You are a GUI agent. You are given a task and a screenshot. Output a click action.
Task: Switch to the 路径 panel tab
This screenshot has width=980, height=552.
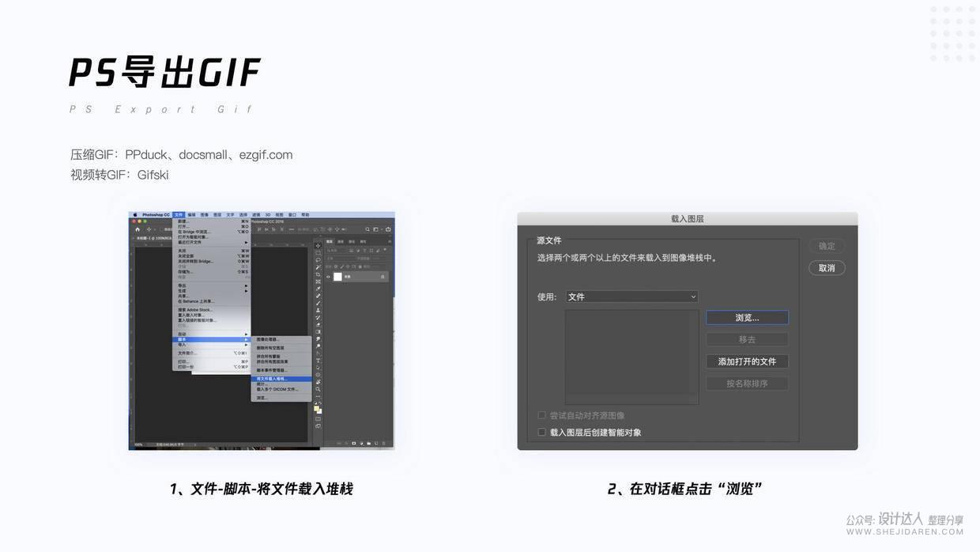[352, 241]
